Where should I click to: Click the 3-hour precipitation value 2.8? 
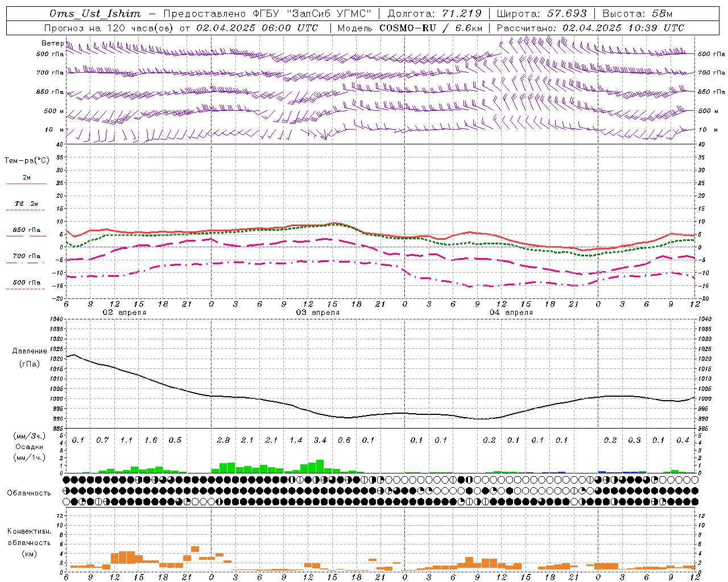(224, 440)
